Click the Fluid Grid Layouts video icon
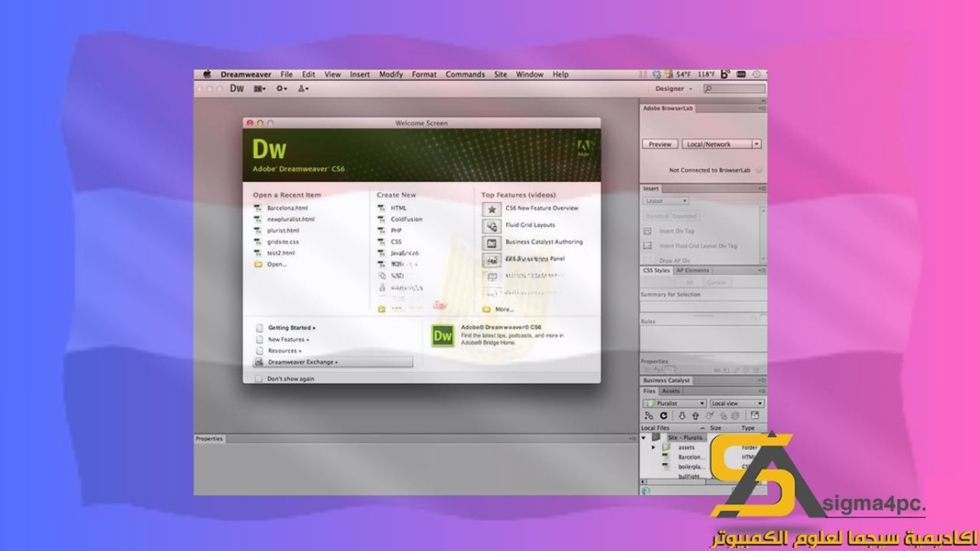This screenshot has width=980, height=551. pos(492,226)
